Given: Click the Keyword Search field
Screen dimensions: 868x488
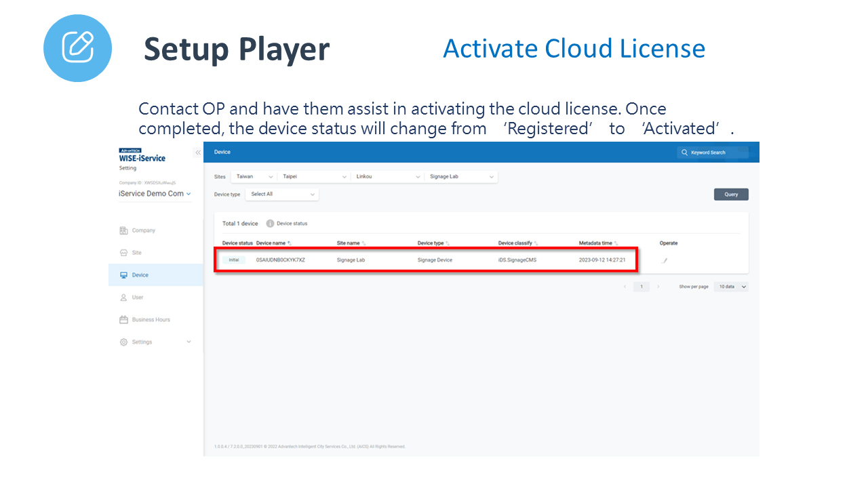Looking at the screenshot, I should click(717, 152).
